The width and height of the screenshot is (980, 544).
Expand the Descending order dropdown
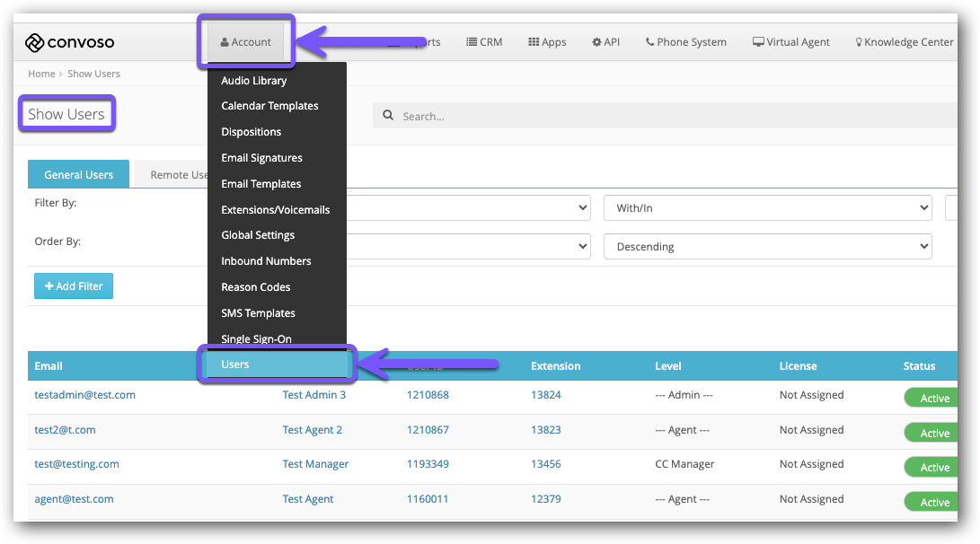click(767, 246)
